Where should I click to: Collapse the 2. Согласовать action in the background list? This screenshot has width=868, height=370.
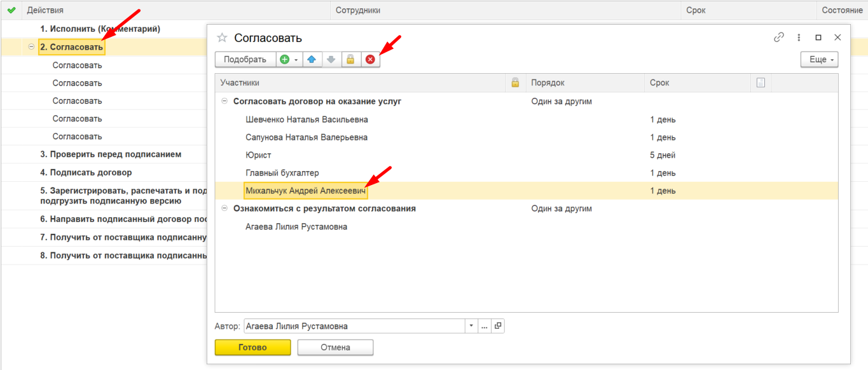point(32,47)
